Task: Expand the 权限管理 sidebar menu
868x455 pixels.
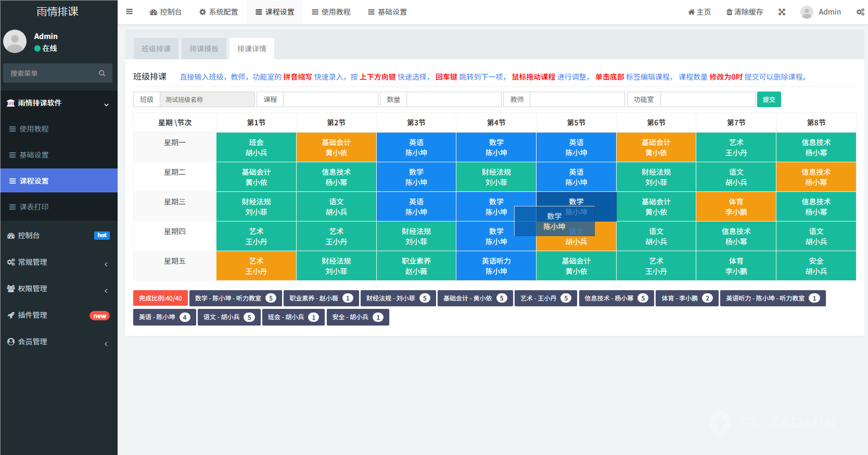Action: [106, 290]
